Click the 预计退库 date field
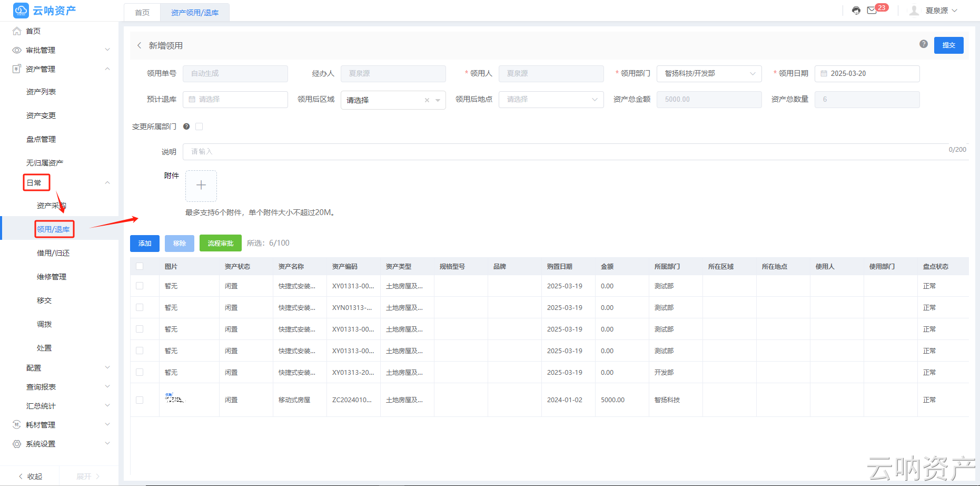 [x=235, y=100]
